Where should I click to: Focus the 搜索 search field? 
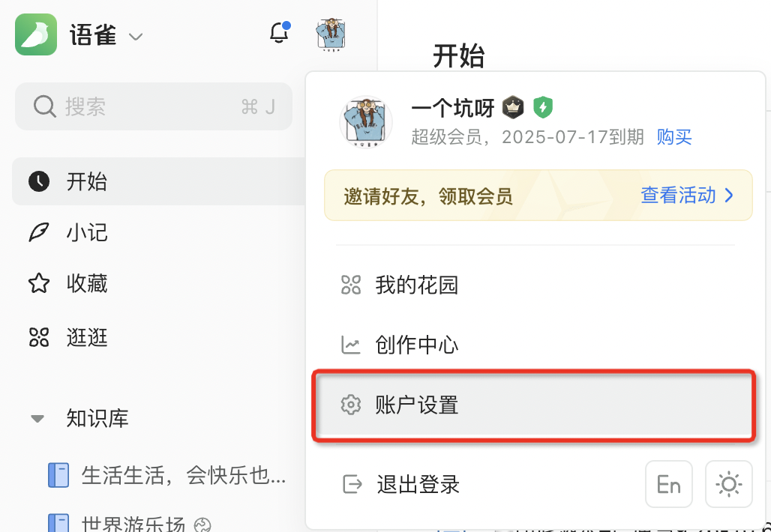(154, 106)
